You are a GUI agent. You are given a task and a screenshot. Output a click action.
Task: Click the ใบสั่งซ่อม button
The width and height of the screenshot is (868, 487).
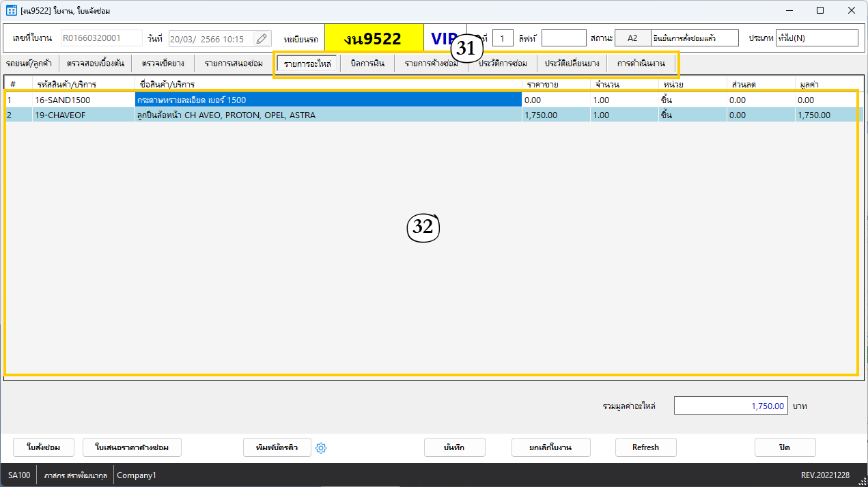pos(44,447)
